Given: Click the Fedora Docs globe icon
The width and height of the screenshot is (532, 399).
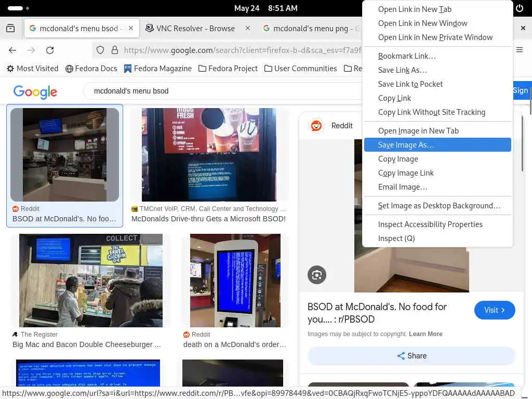Looking at the screenshot, I should point(69,69).
